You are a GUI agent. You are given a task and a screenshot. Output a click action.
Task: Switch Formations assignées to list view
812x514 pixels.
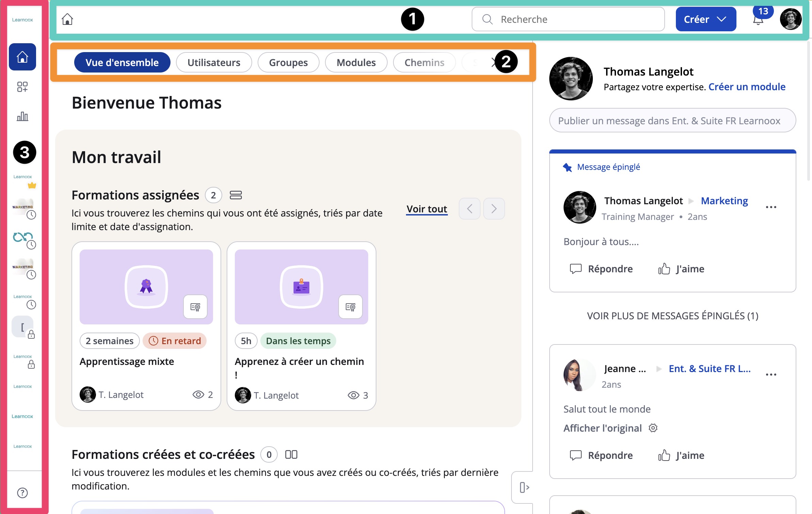click(x=236, y=195)
